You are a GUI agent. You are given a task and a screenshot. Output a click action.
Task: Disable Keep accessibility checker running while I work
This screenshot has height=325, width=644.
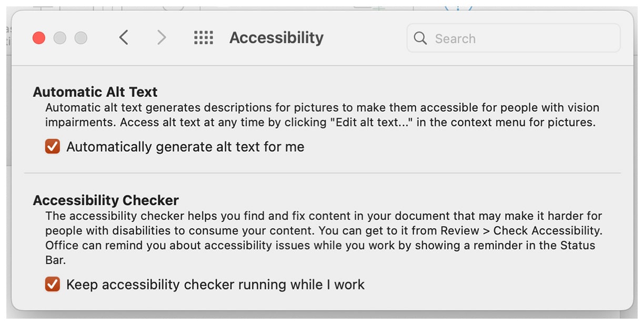pyautogui.click(x=52, y=284)
